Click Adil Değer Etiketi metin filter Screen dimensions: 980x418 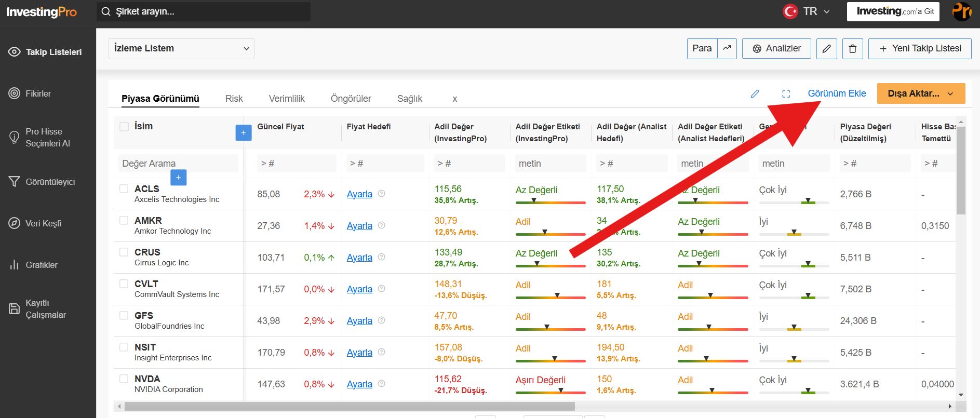[551, 163]
